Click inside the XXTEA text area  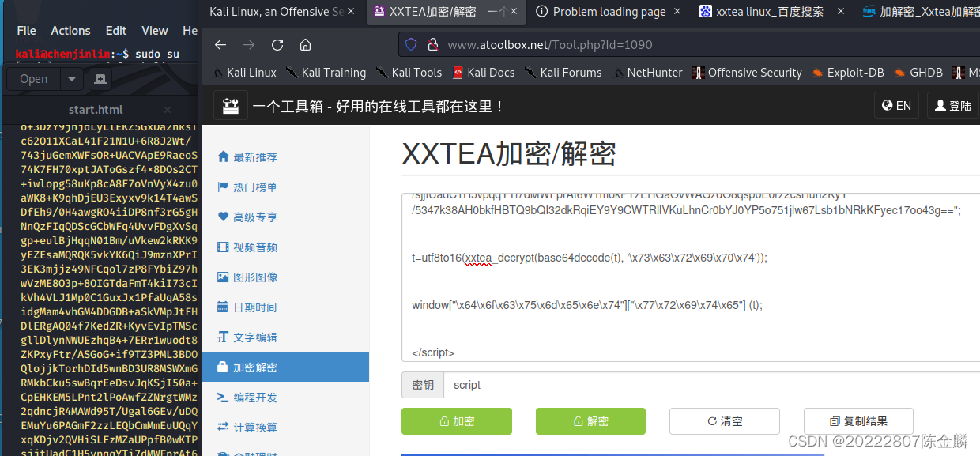tap(691, 277)
